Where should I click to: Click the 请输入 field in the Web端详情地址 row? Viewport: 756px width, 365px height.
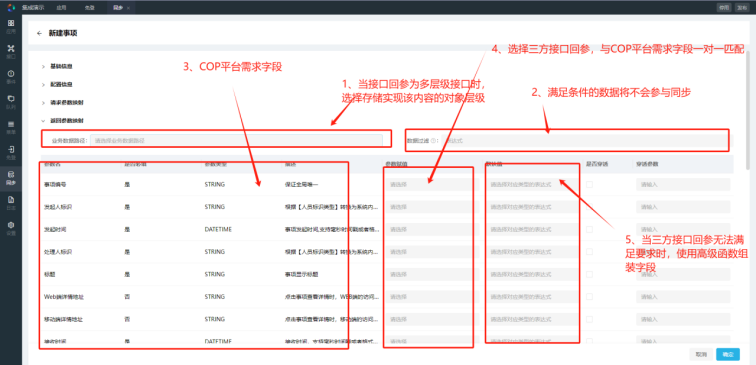tap(683, 297)
